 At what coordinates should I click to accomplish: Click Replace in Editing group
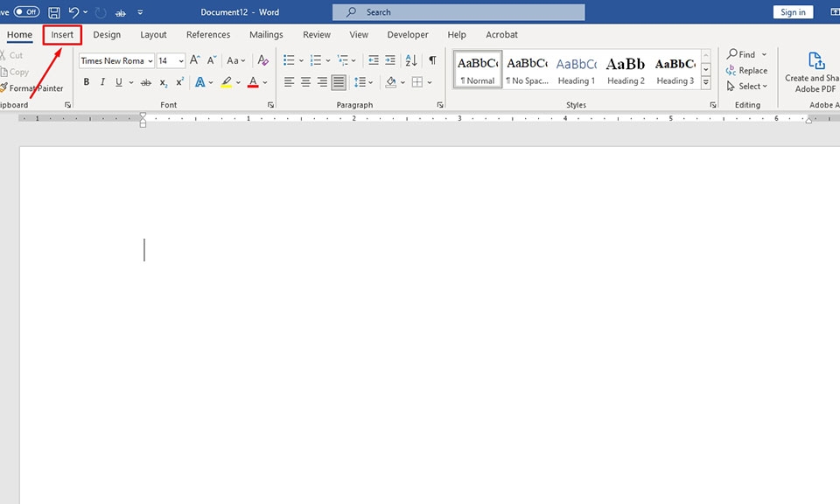tap(746, 70)
